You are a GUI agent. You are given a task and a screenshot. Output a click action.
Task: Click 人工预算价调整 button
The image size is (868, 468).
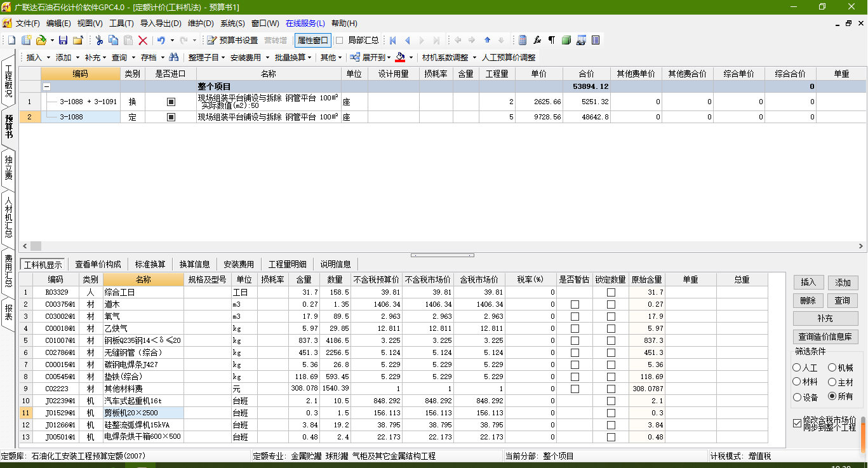(x=509, y=57)
